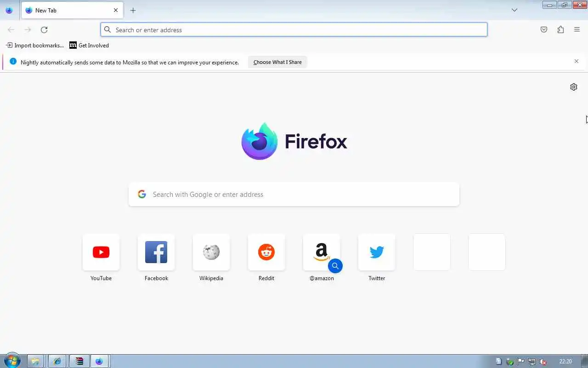Screen dimensions: 588x368
Task: Focus the Search or enter address bar
Action: click(x=294, y=29)
